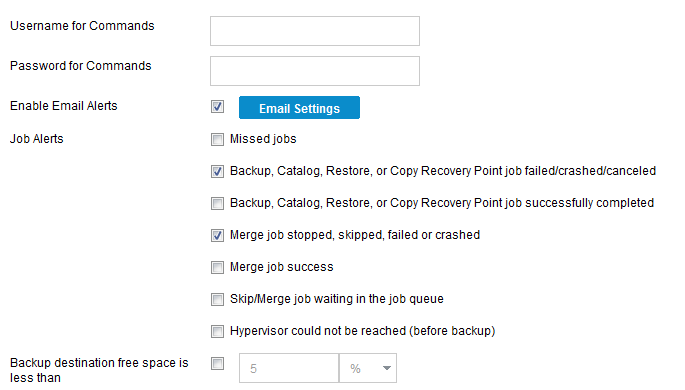The height and width of the screenshot is (390, 685).
Task: Click the Enable Email Alerts label text
Action: pos(64,106)
